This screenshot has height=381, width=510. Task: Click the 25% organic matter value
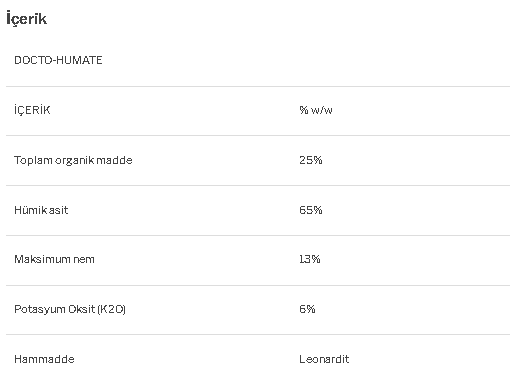point(311,160)
